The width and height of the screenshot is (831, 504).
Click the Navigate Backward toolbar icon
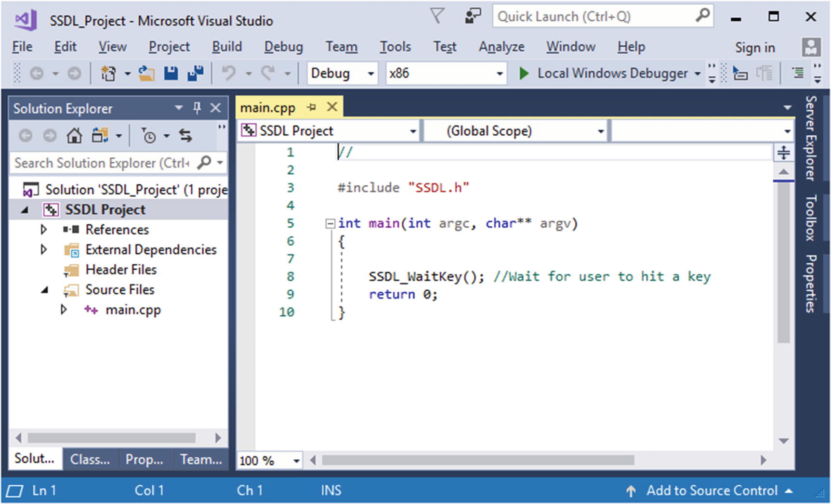(37, 74)
